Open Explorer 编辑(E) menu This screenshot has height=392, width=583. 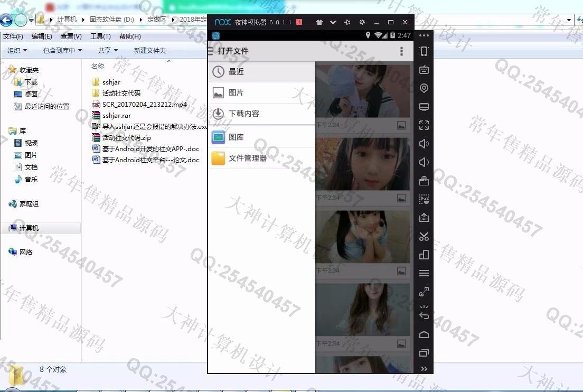[42, 36]
